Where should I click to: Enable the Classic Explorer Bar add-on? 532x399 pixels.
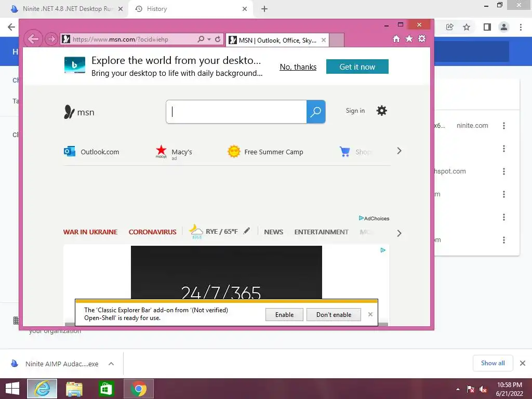point(284,314)
